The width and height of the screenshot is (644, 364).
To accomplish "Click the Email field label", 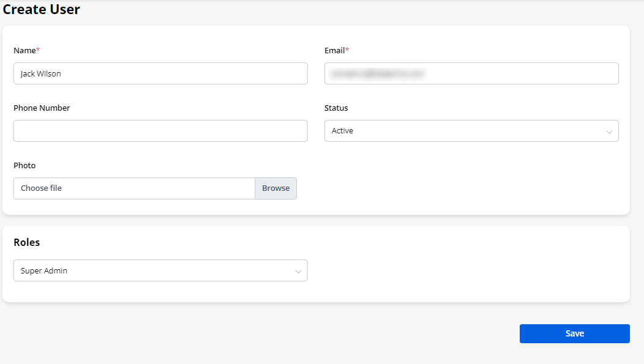I will point(336,50).
